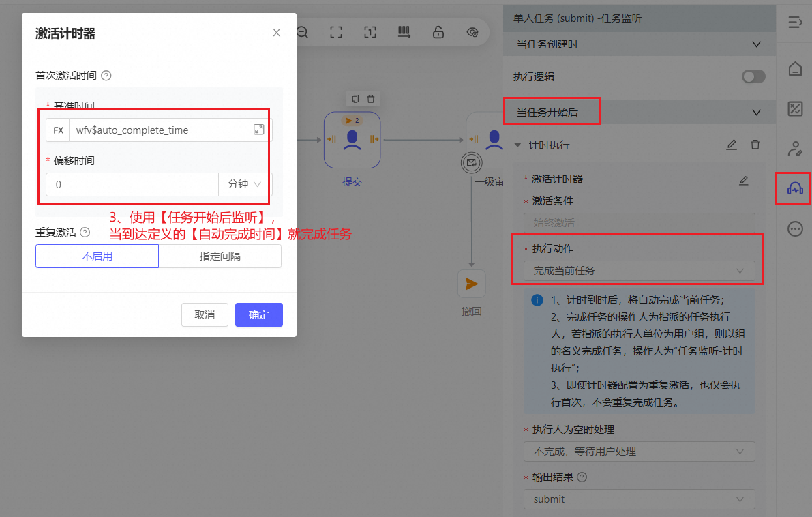Click the unlock padlock icon in toolbar

point(438,32)
